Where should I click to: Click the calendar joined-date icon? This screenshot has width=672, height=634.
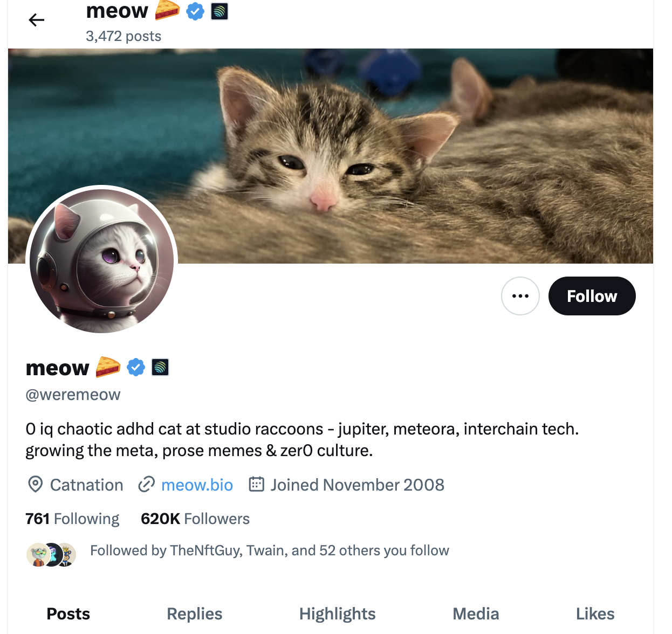coord(256,484)
